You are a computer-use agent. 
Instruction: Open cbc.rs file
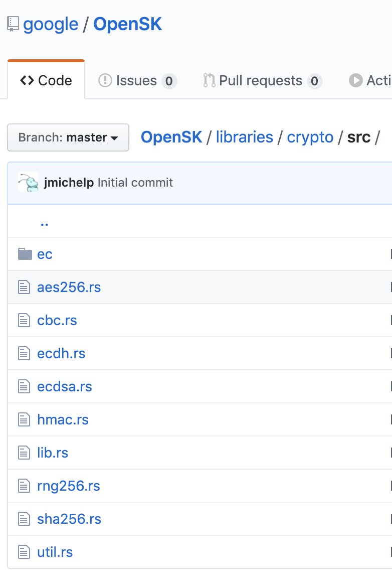pyautogui.click(x=57, y=321)
